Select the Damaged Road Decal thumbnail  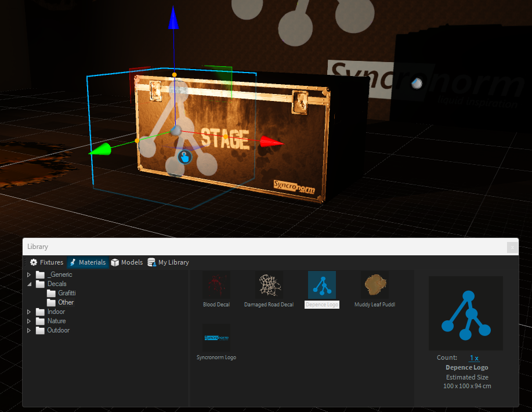tap(269, 284)
